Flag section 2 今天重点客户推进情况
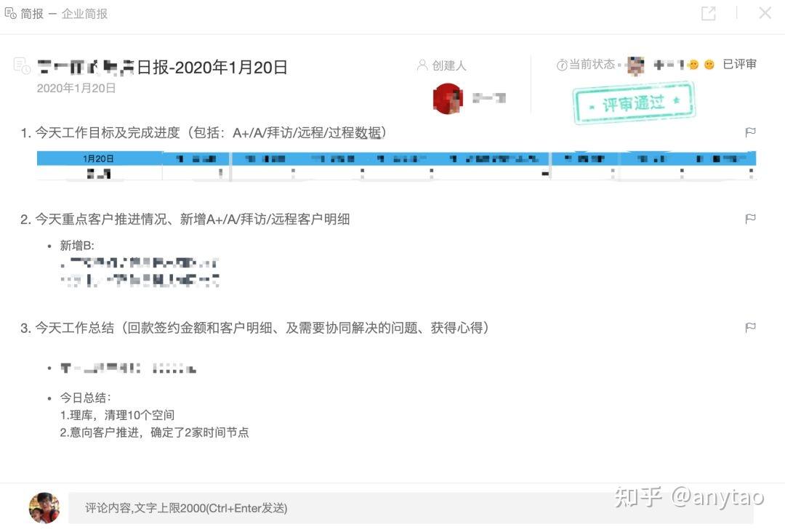Image resolution: width=785 pixels, height=532 pixels. pos(750,219)
